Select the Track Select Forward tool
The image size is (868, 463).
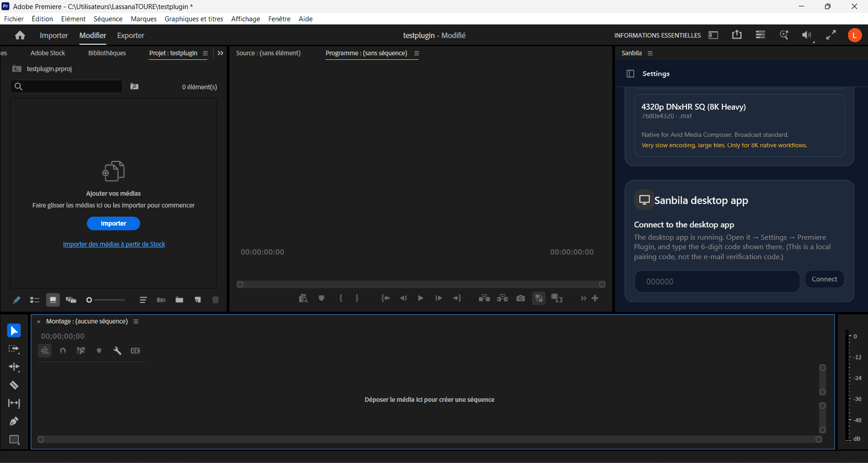click(x=14, y=349)
